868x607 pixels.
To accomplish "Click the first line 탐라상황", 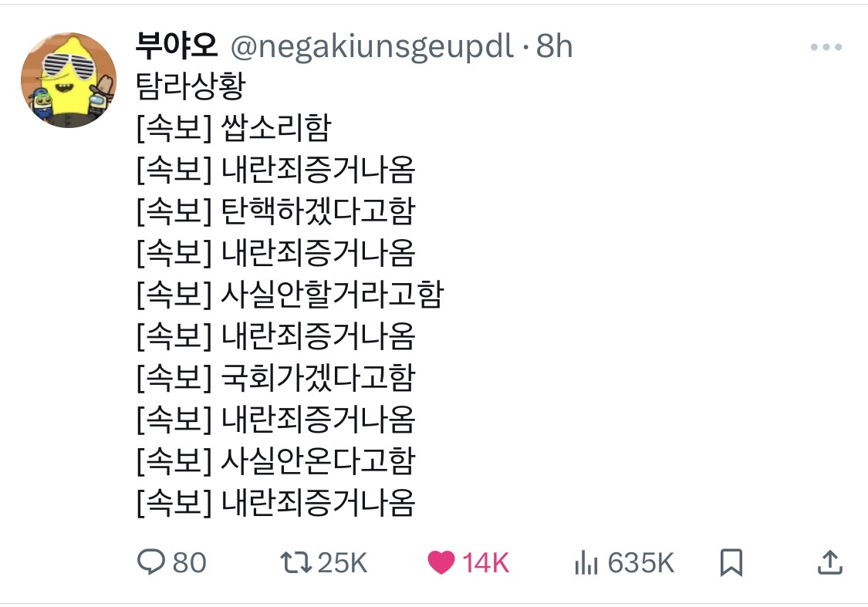I will coord(190,86).
